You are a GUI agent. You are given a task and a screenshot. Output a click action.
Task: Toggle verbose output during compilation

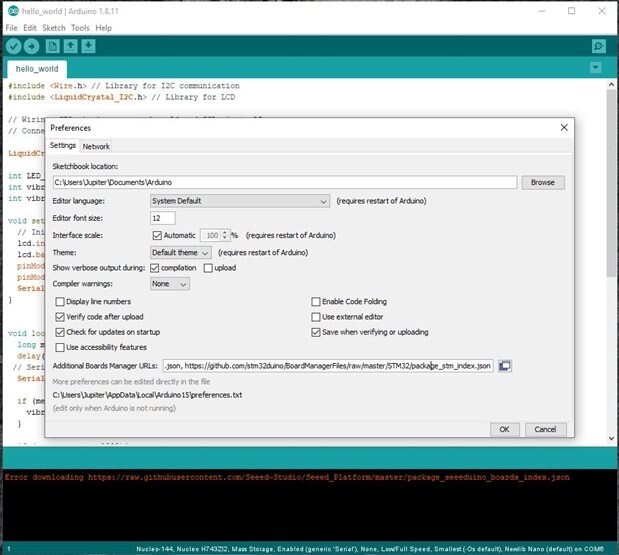click(x=154, y=268)
